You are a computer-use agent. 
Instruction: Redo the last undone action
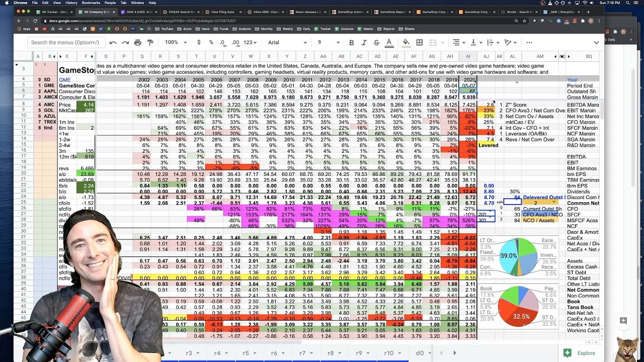pyautogui.click(x=125, y=43)
